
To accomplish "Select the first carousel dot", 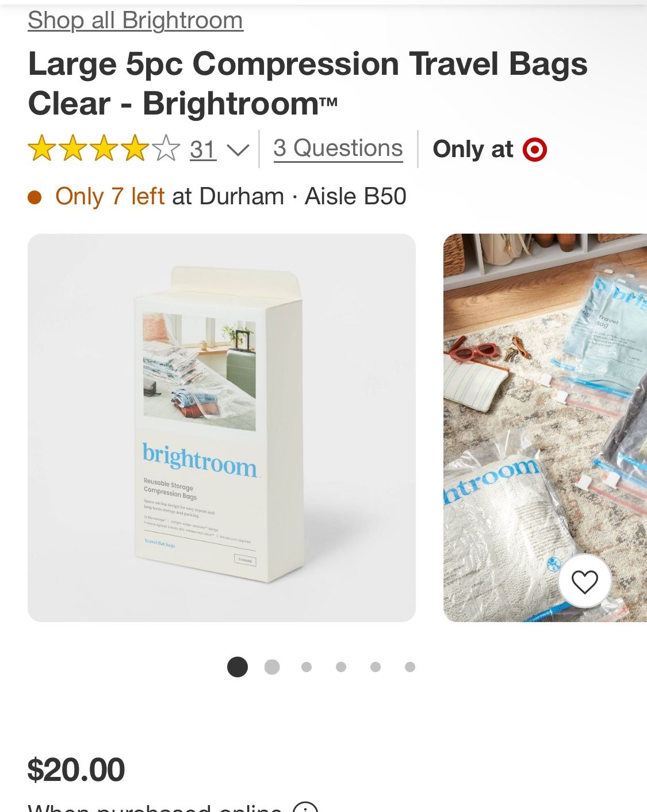I will (238, 667).
